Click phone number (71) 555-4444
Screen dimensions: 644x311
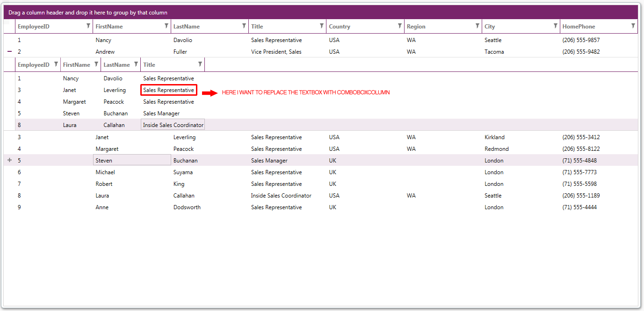point(579,207)
